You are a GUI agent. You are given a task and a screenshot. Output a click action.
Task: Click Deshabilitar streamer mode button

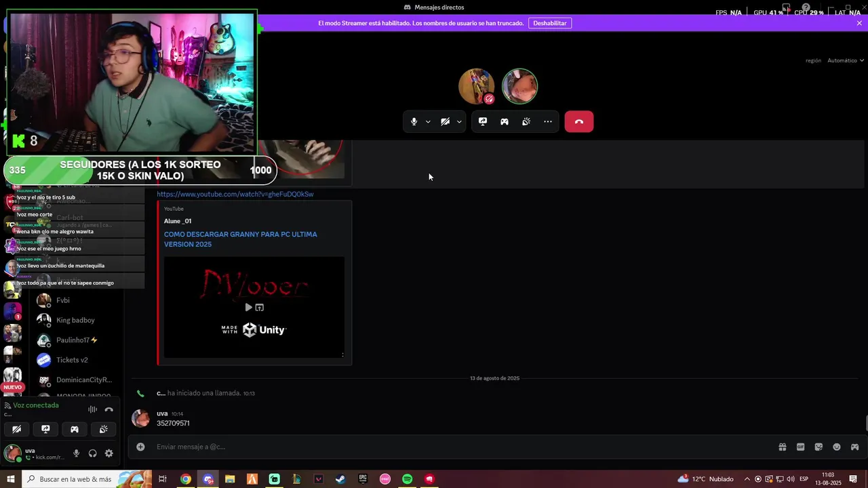(x=549, y=23)
